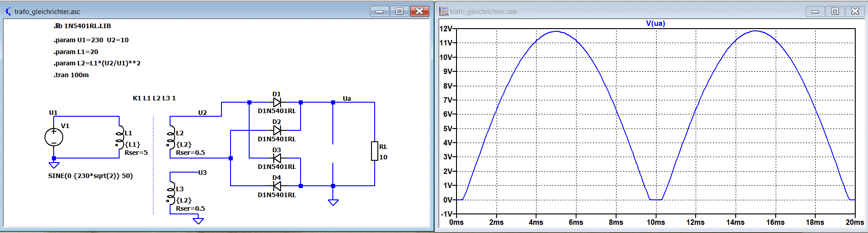Click the U3 net label

[x=202, y=173]
